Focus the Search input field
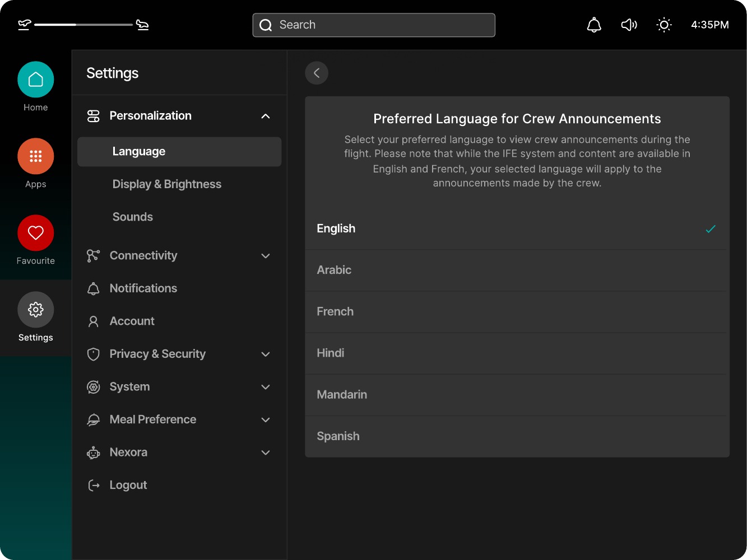Screen dimensions: 747x560 coord(374,25)
